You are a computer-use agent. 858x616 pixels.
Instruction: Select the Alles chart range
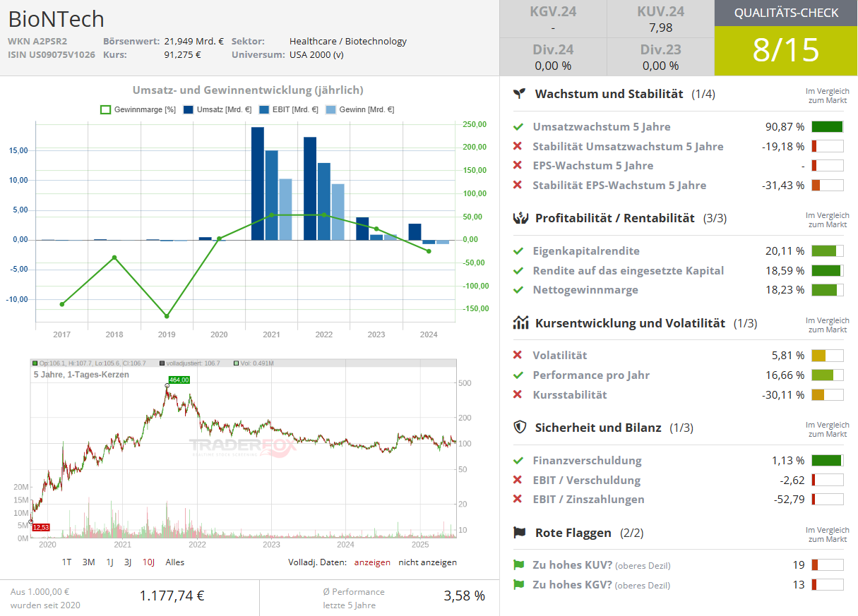175,562
